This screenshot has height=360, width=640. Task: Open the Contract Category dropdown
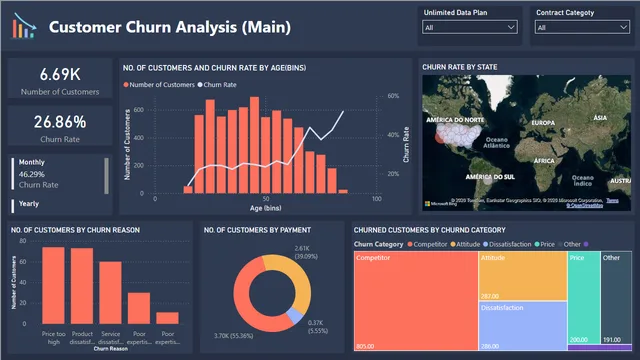(582, 27)
